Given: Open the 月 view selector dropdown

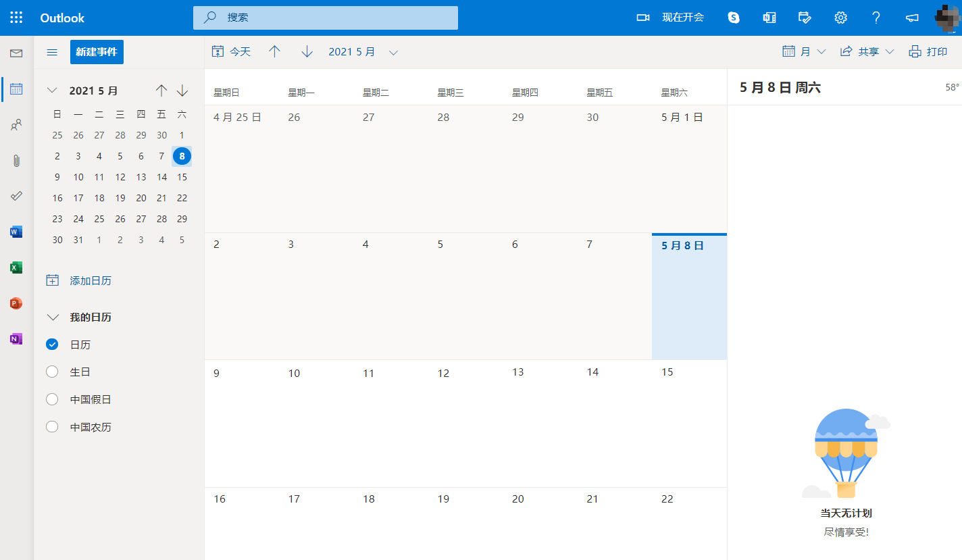Looking at the screenshot, I should pyautogui.click(x=805, y=51).
